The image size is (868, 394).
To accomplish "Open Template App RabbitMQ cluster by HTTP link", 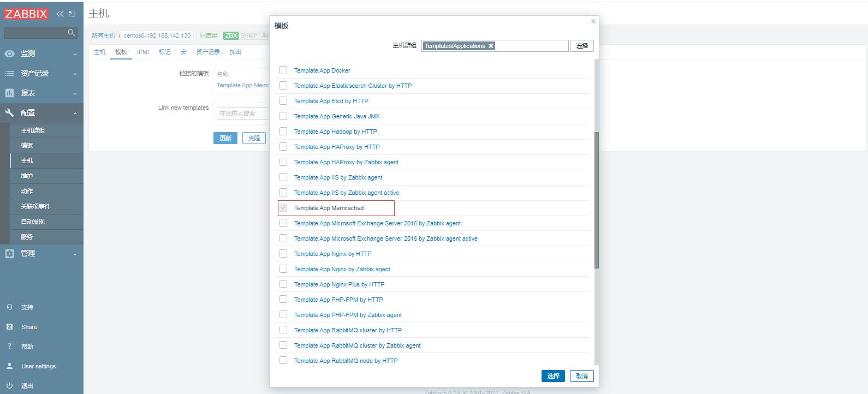I will [x=348, y=330].
